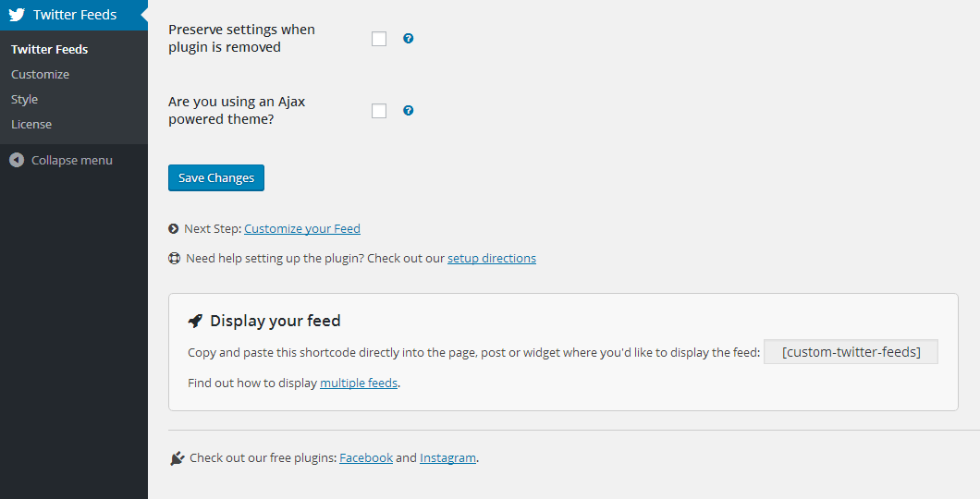Select the Twitter Feeds submenu item
Screen dimensions: 980x499
click(49, 49)
